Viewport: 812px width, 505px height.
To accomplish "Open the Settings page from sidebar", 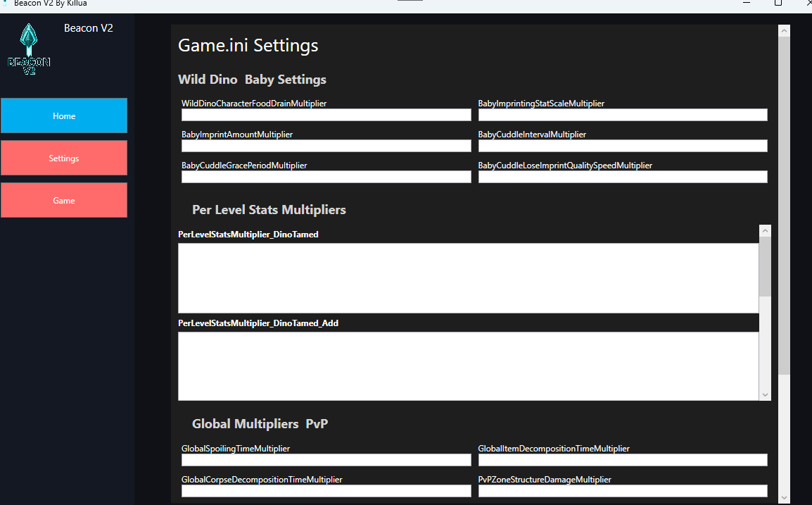I will point(64,158).
